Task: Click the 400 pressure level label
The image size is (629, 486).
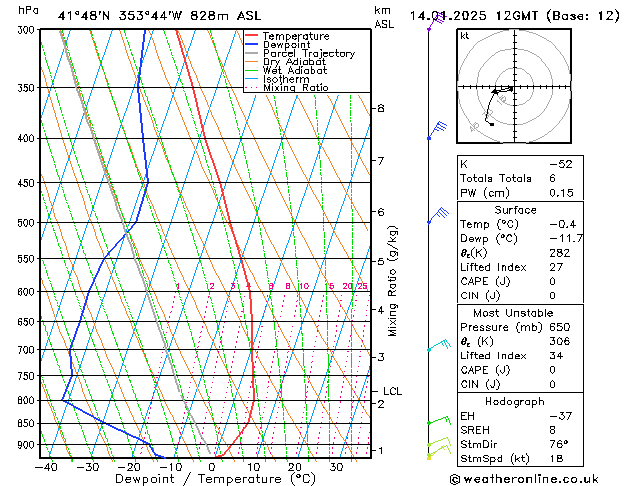Action: click(x=28, y=139)
